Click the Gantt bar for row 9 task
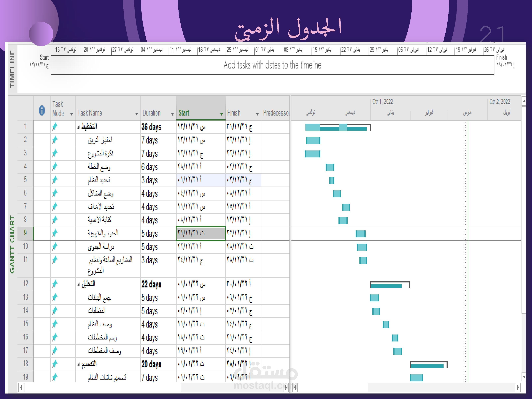532x399 pixels. [x=361, y=234]
